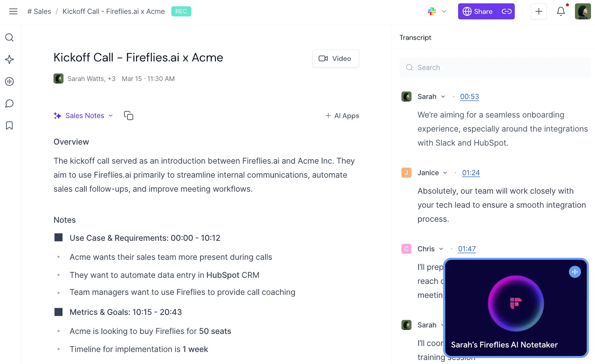The height and width of the screenshot is (364, 595).
Task: Select the AskFred sparkle icon in the sidebar
Action: click(x=9, y=59)
